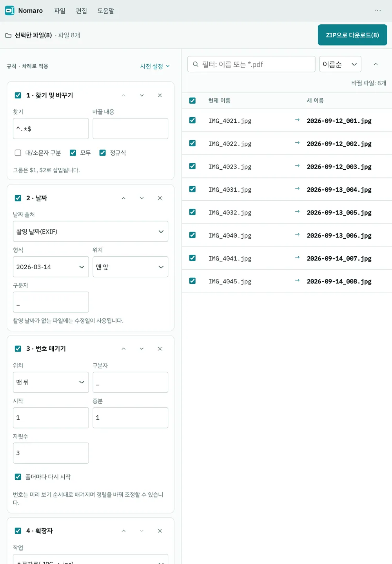Disable rule 1 찾기 및 바꾸기 checkbox
392x564 pixels.
click(18, 95)
